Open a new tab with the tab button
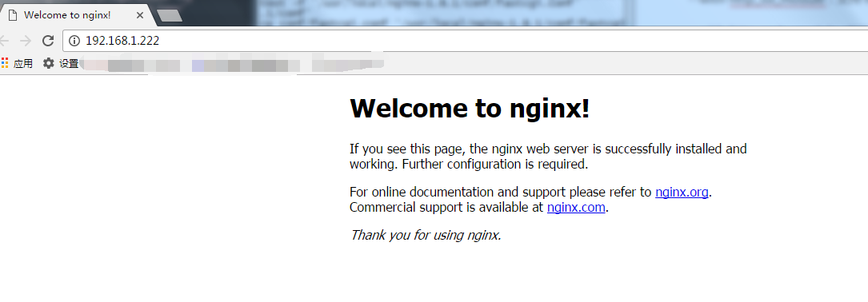Viewport: 868px width, 302px height. 170,15
